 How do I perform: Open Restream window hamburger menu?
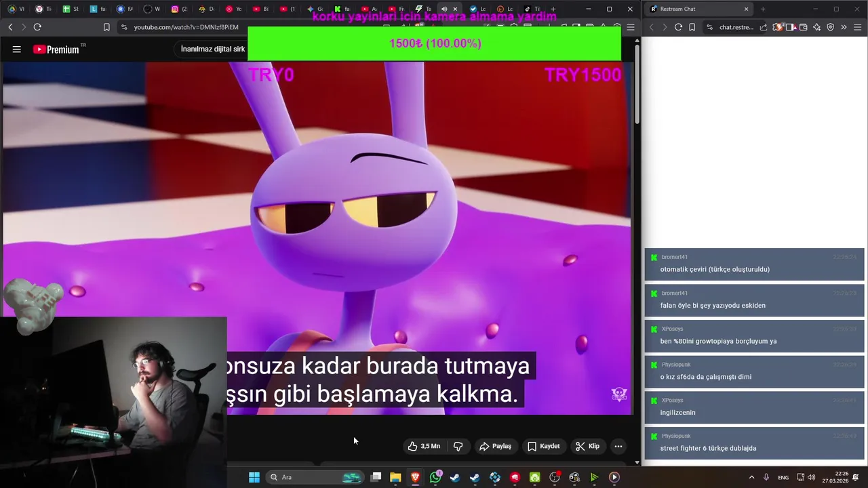pos(858,27)
